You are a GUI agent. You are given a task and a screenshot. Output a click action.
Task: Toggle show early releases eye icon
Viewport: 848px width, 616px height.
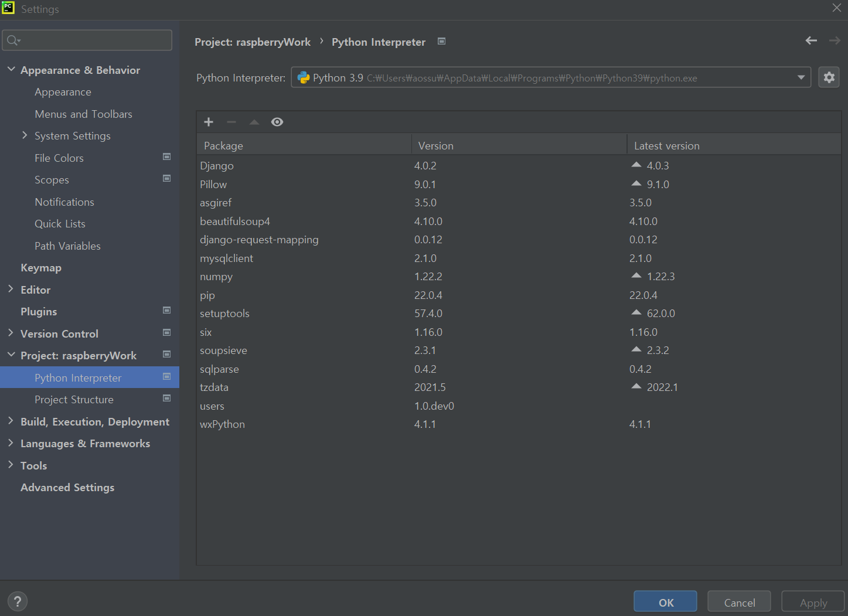click(x=277, y=122)
